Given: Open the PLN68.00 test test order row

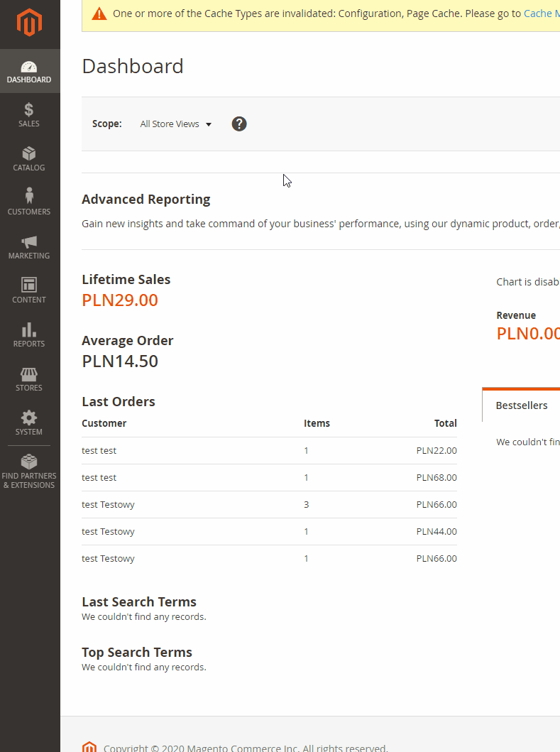Looking at the screenshot, I should tap(269, 478).
